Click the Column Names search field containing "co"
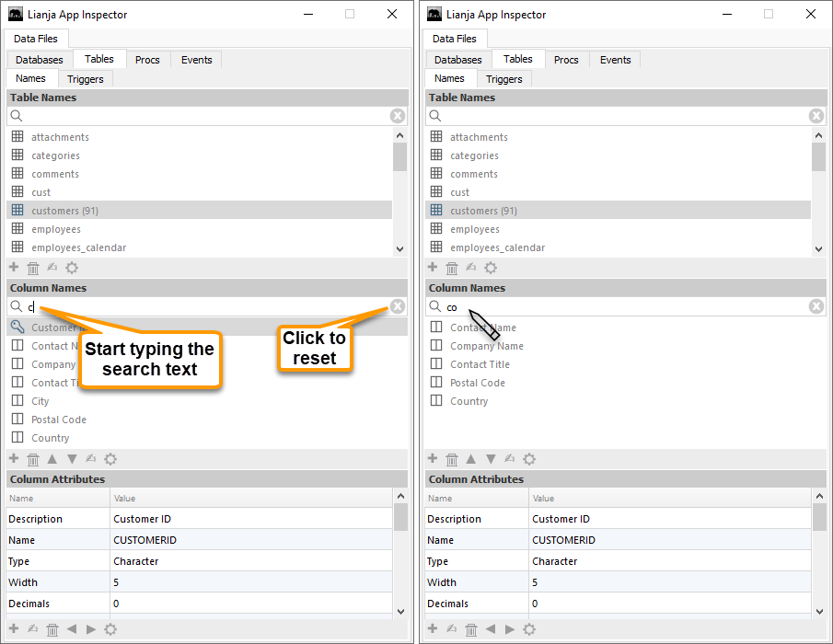833x644 pixels. (626, 307)
